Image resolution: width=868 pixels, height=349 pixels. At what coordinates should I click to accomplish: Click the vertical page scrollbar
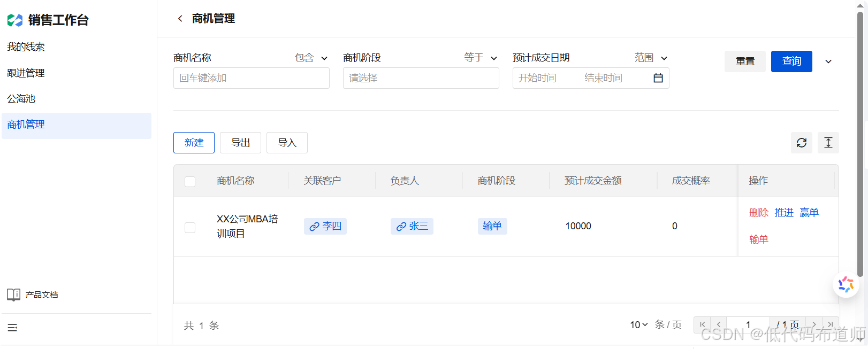tap(860, 144)
